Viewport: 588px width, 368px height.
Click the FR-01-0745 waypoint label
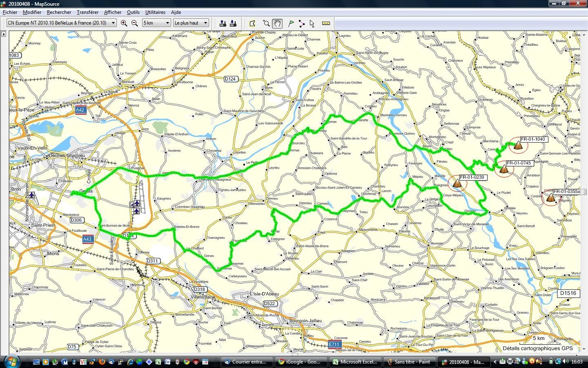[x=519, y=163]
